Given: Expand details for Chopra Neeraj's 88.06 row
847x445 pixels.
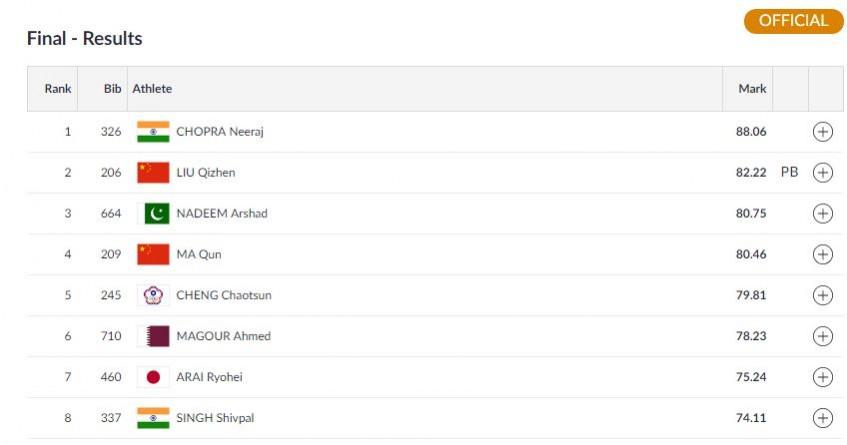Looking at the screenshot, I should (823, 132).
